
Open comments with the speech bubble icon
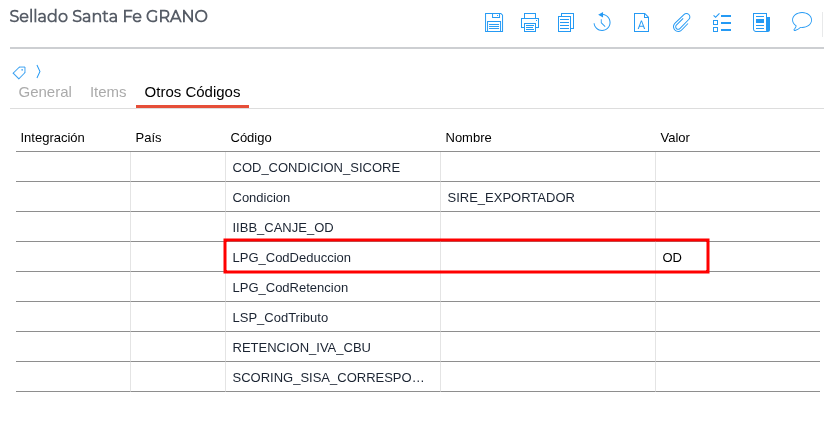coord(801,22)
